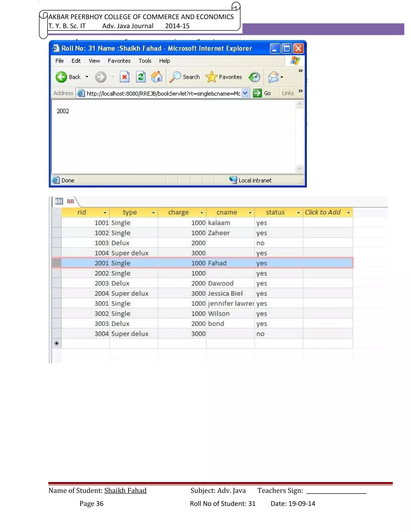The image size is (411, 532).
Task: Click the Refresh page icon
Action: (x=141, y=77)
